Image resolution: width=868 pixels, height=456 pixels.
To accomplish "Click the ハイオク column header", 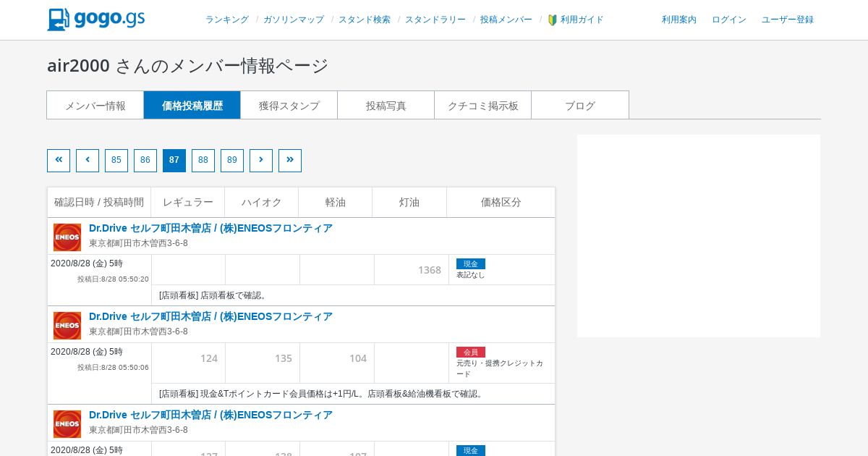I will [x=262, y=203].
